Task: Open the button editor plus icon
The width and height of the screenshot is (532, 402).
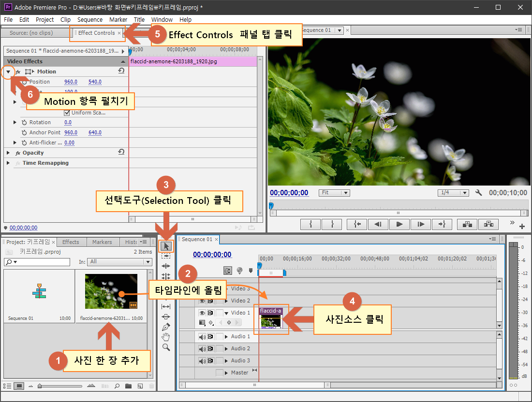Action: [522, 226]
